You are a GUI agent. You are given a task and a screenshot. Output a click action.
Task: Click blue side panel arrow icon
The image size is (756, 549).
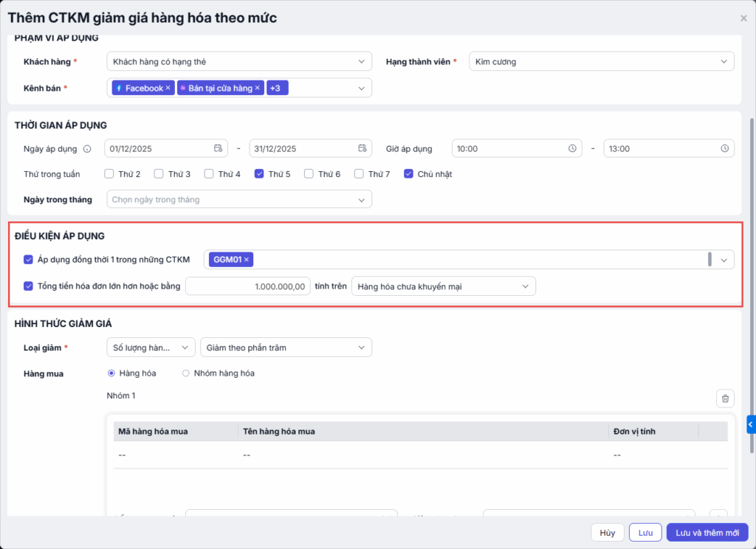click(x=750, y=424)
